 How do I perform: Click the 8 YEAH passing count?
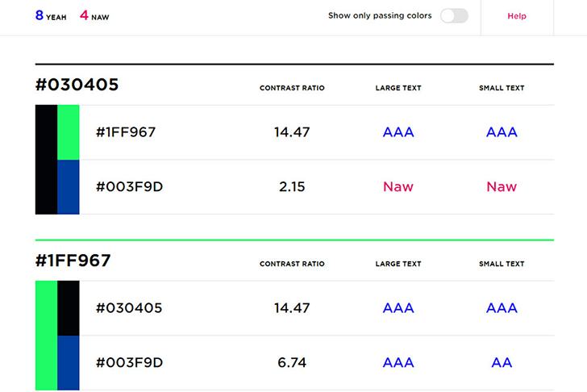51,16
